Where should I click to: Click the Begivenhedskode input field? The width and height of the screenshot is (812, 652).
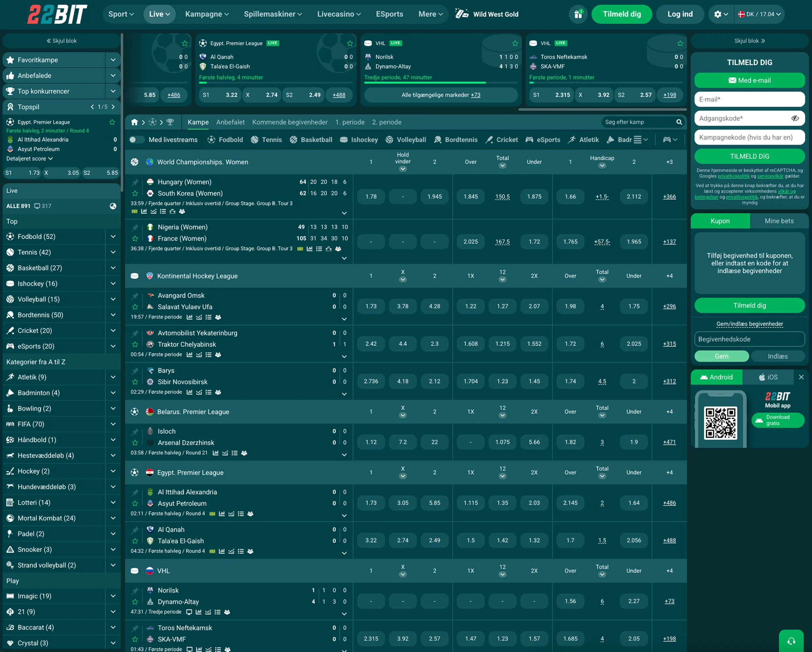pyautogui.click(x=749, y=339)
